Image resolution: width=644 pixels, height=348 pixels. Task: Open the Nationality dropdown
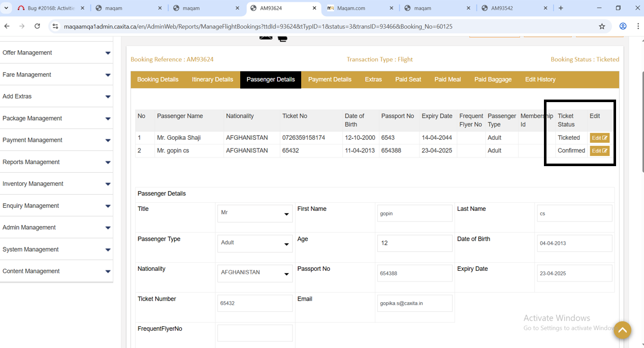(255, 273)
